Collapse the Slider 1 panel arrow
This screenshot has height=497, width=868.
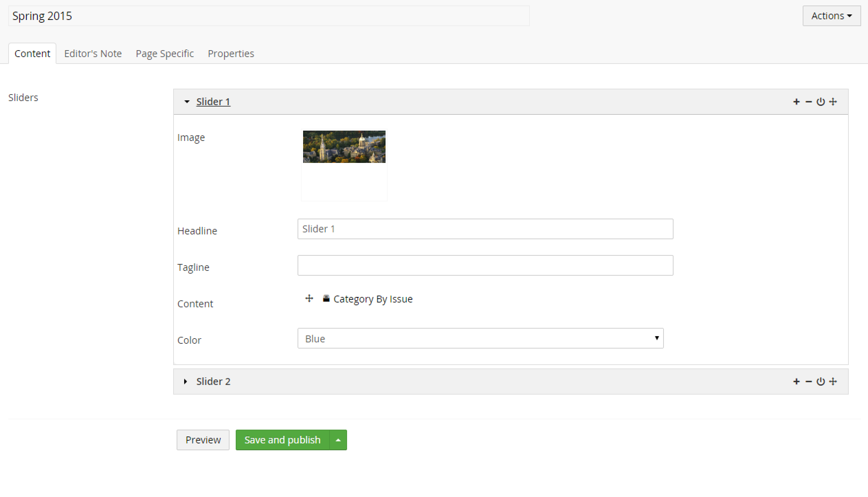coord(187,102)
